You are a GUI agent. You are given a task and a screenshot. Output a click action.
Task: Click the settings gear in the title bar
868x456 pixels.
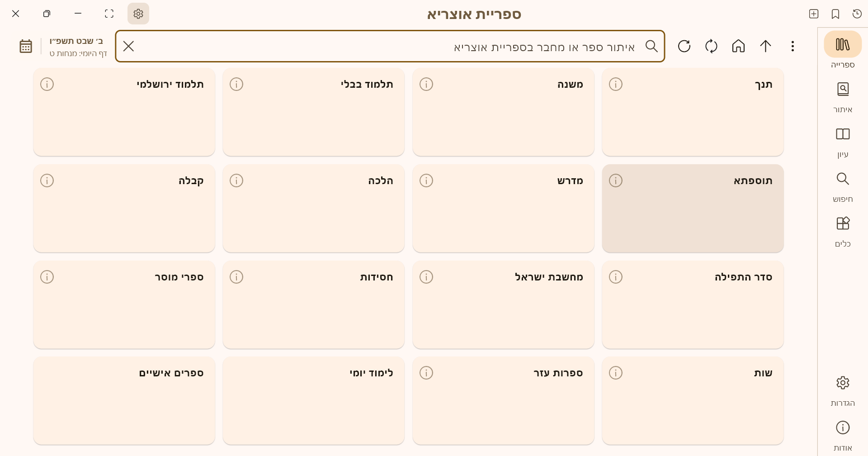click(x=138, y=14)
